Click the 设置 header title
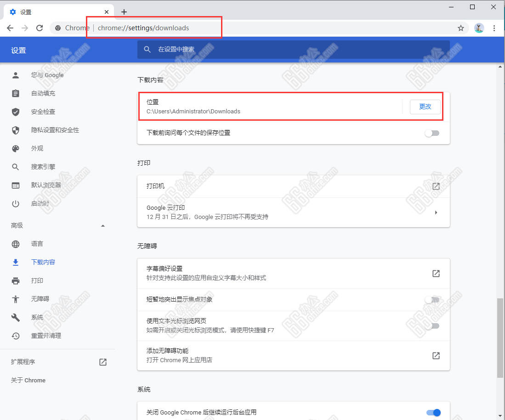Viewport: 505px width, 420px height. [18, 50]
